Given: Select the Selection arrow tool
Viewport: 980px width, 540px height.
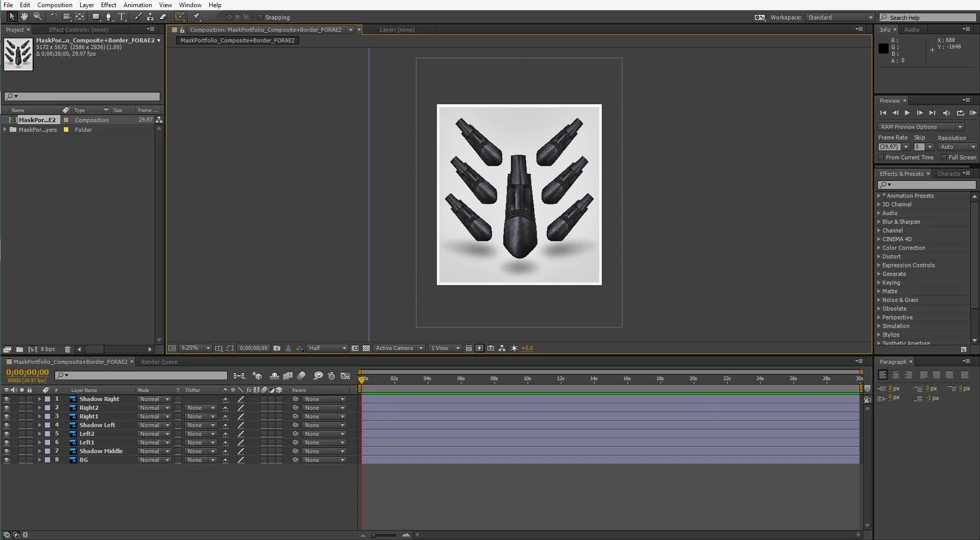Looking at the screenshot, I should [12, 17].
